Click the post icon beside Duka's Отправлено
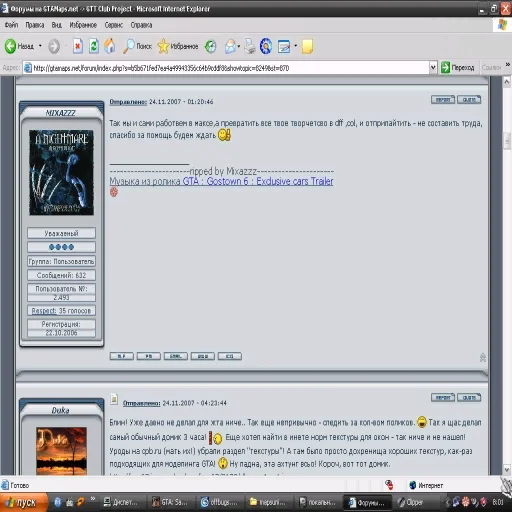 (114, 399)
